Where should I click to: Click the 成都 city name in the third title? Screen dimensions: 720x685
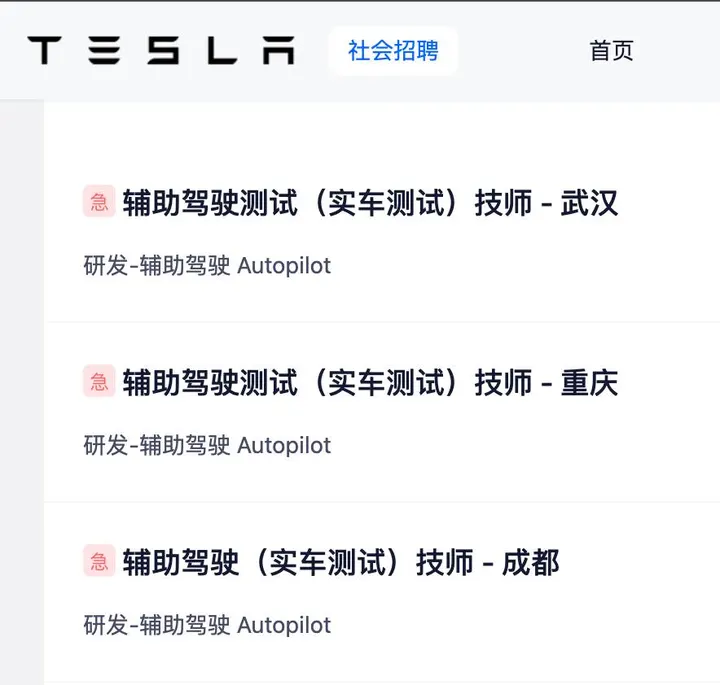click(530, 562)
